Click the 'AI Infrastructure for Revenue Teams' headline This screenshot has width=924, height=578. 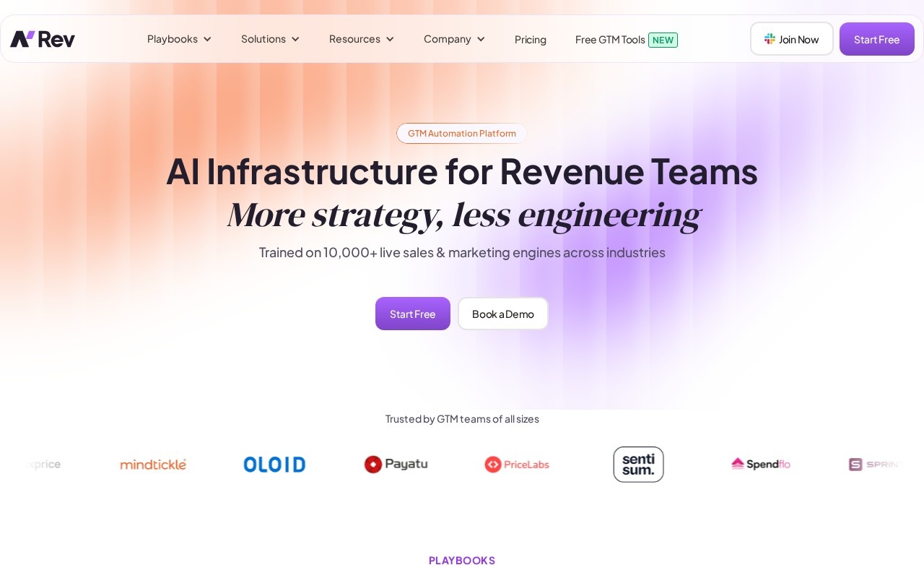[x=462, y=171]
